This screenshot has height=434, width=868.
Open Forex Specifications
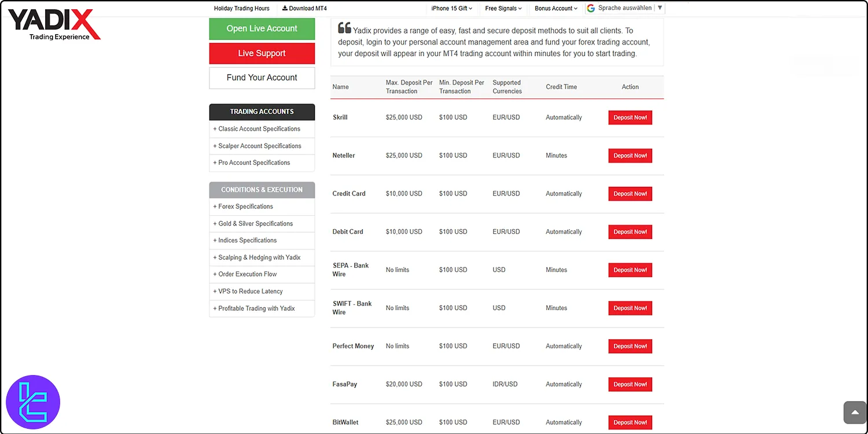coord(262,207)
